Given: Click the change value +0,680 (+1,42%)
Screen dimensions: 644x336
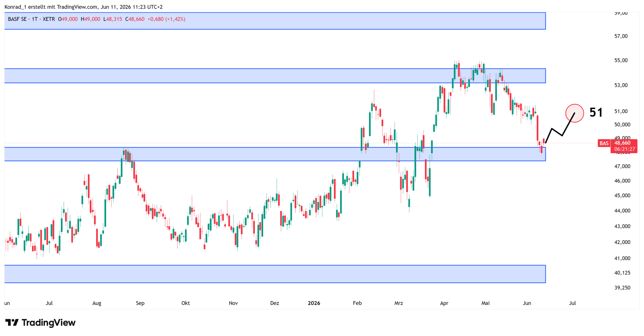Looking at the screenshot, I should 166,19.
